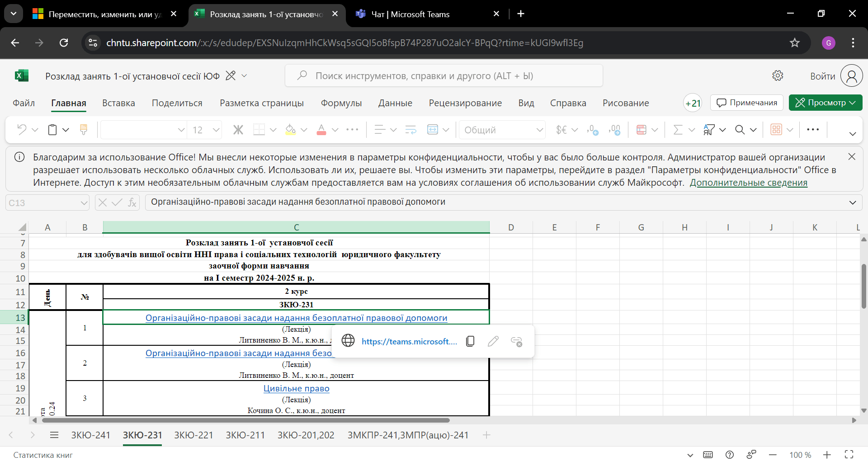The image size is (868, 461).
Task: Click the Excel app logo icon
Action: coord(21,76)
